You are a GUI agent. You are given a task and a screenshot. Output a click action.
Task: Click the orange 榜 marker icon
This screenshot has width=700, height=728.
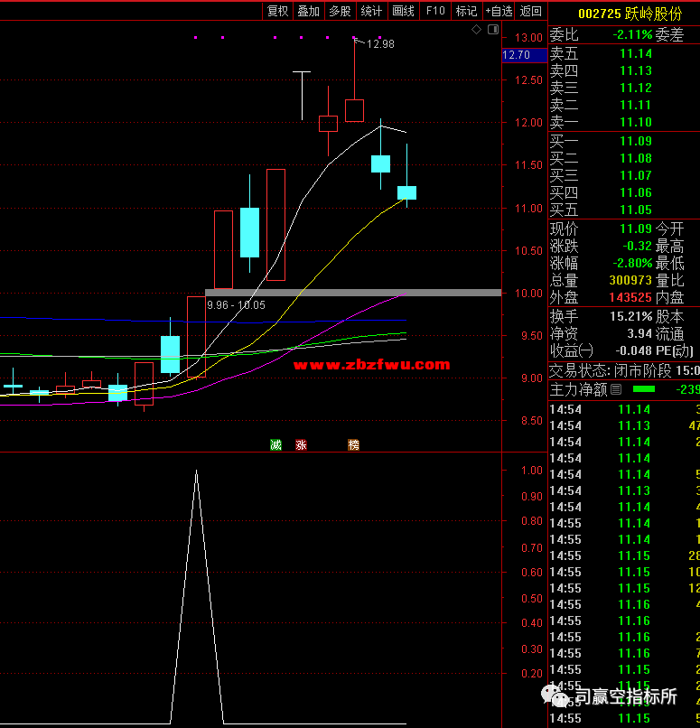tap(353, 444)
